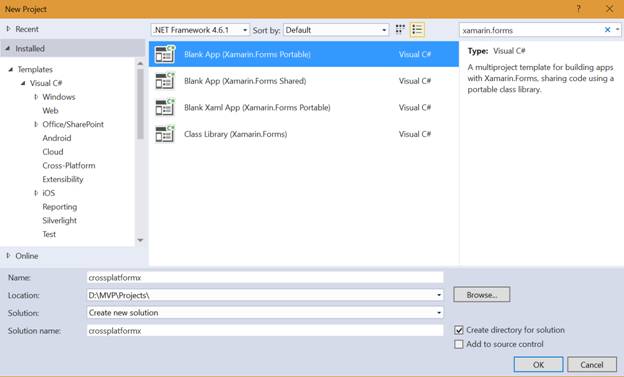Click Blank App (Xamarin.Forms Shared) template icon
The width and height of the screenshot is (624, 377).
pyautogui.click(x=165, y=81)
